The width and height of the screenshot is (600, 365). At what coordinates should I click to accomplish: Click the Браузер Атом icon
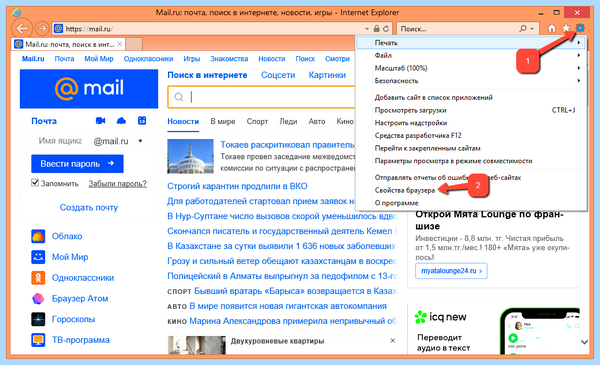point(38,298)
